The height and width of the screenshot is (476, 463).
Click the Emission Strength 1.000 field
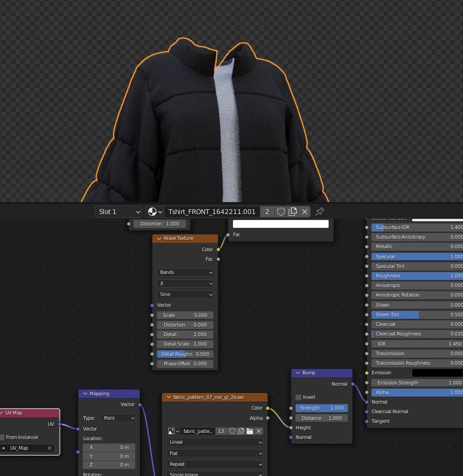(417, 383)
